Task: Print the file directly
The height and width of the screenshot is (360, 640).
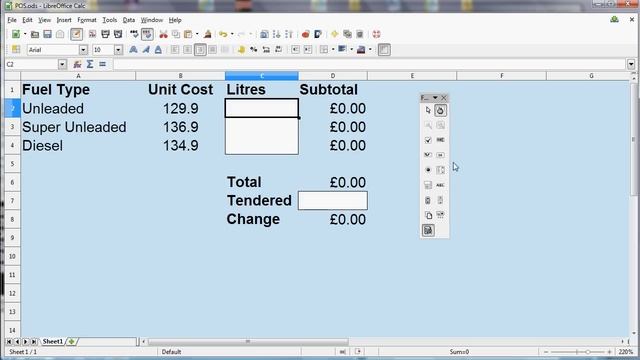Action: click(x=105, y=34)
